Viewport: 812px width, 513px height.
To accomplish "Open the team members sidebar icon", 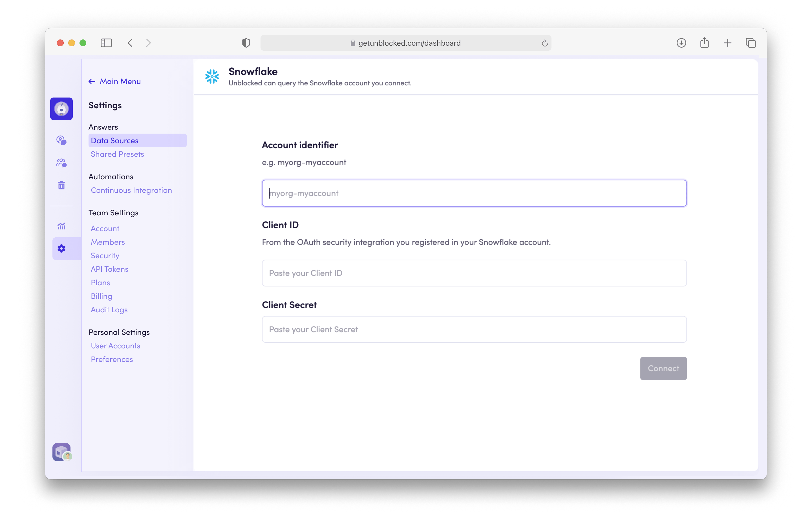I will 61,163.
